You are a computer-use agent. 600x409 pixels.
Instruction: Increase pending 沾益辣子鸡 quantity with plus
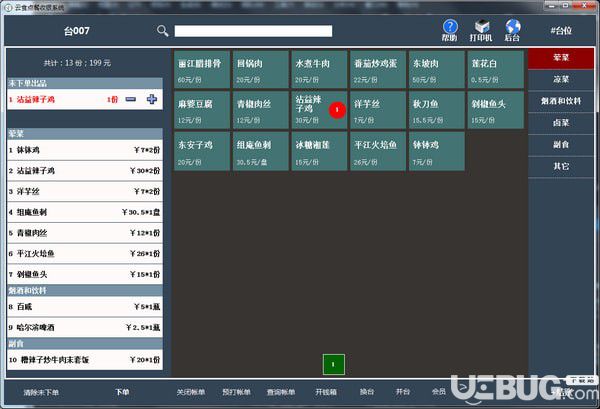(152, 99)
